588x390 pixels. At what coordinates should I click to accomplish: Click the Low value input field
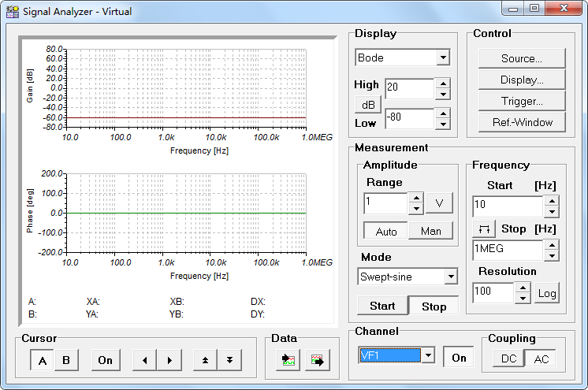pos(410,119)
